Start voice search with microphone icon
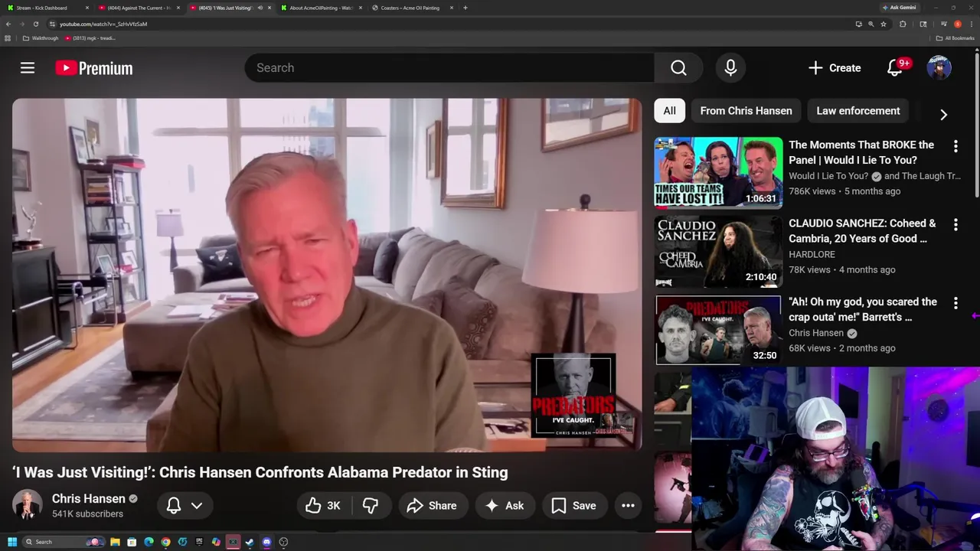This screenshot has height=551, width=980. [730, 68]
